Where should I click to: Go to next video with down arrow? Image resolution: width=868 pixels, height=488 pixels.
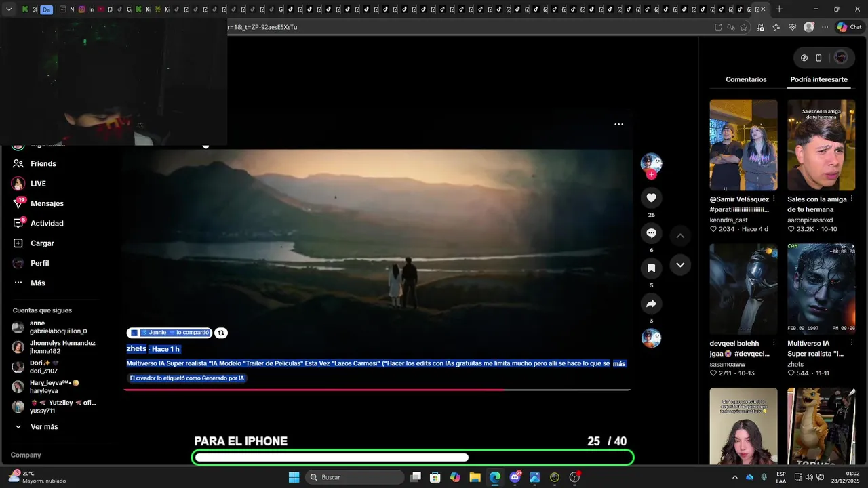[x=680, y=264]
